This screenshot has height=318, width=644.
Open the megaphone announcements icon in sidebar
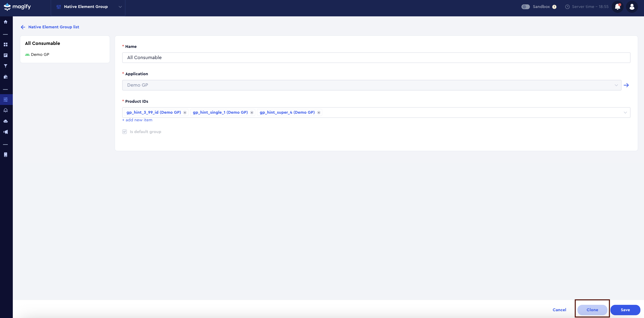click(6, 132)
